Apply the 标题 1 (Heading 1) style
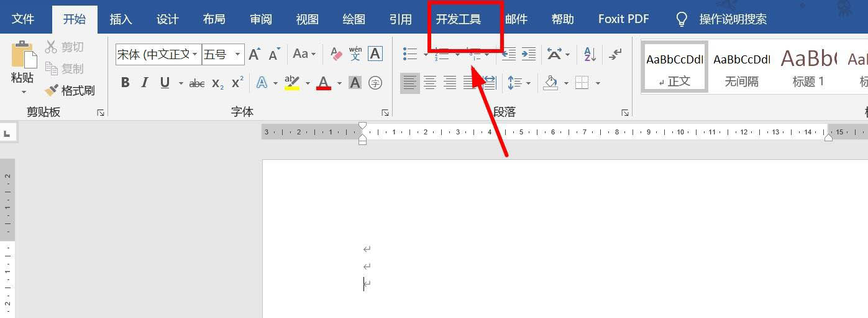The height and width of the screenshot is (318, 868). [808, 67]
